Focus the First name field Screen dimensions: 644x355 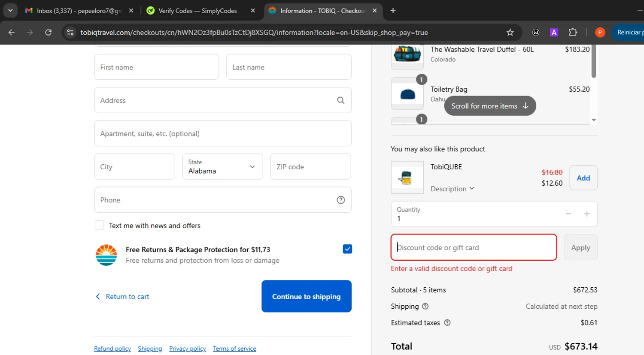pos(157,67)
